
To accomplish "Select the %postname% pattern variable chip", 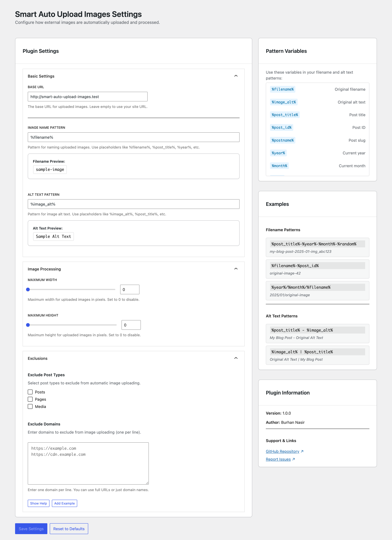I will (x=283, y=140).
